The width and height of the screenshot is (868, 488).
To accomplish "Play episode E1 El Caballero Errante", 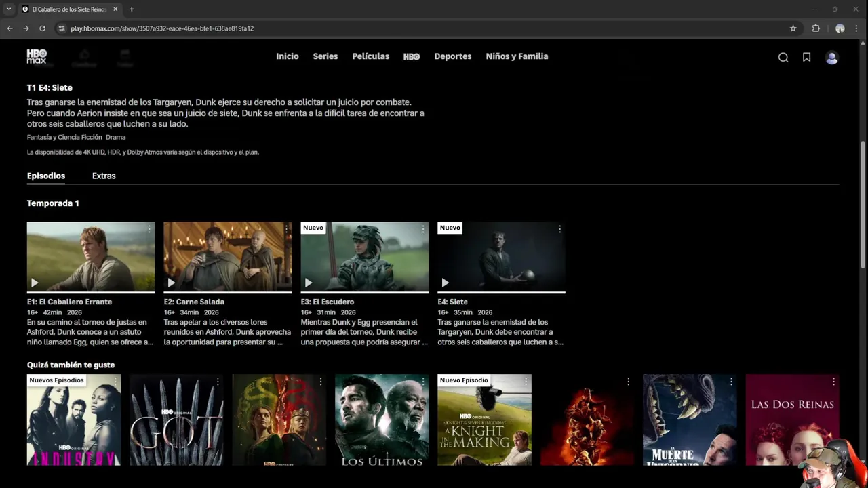I will pos(35,283).
